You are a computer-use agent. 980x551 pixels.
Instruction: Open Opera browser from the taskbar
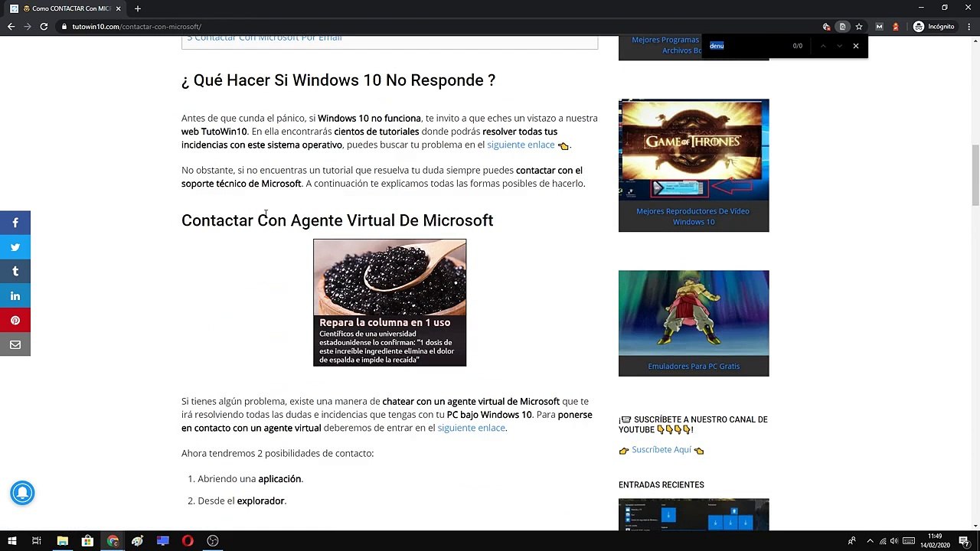(x=188, y=541)
